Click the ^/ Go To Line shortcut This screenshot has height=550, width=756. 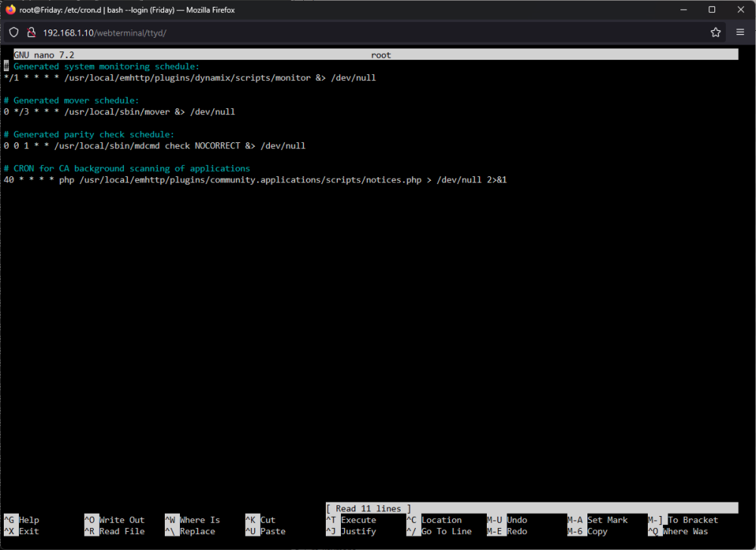point(439,531)
